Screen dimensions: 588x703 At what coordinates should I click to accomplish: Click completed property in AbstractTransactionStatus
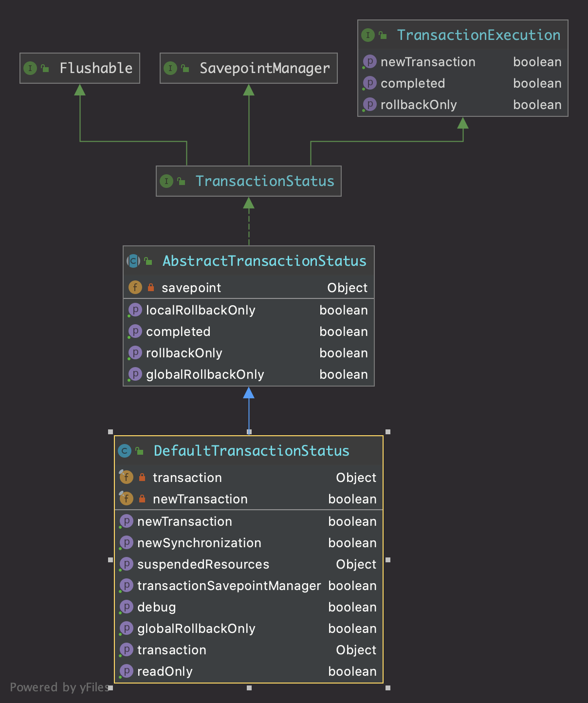(x=178, y=332)
